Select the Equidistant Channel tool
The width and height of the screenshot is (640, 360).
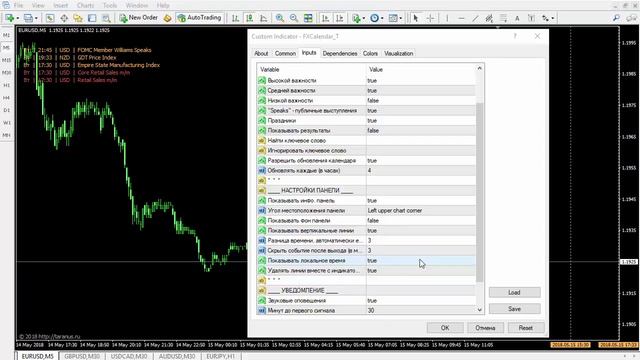pos(489,18)
